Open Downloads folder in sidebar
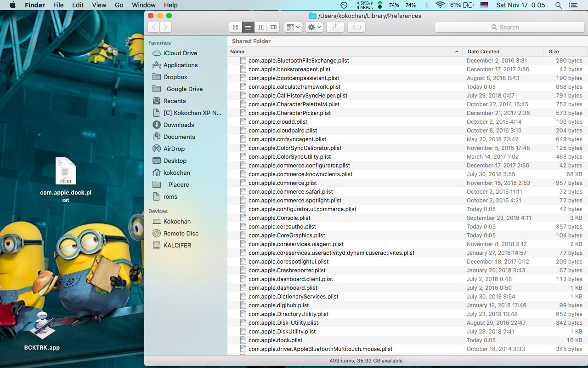 tap(179, 125)
